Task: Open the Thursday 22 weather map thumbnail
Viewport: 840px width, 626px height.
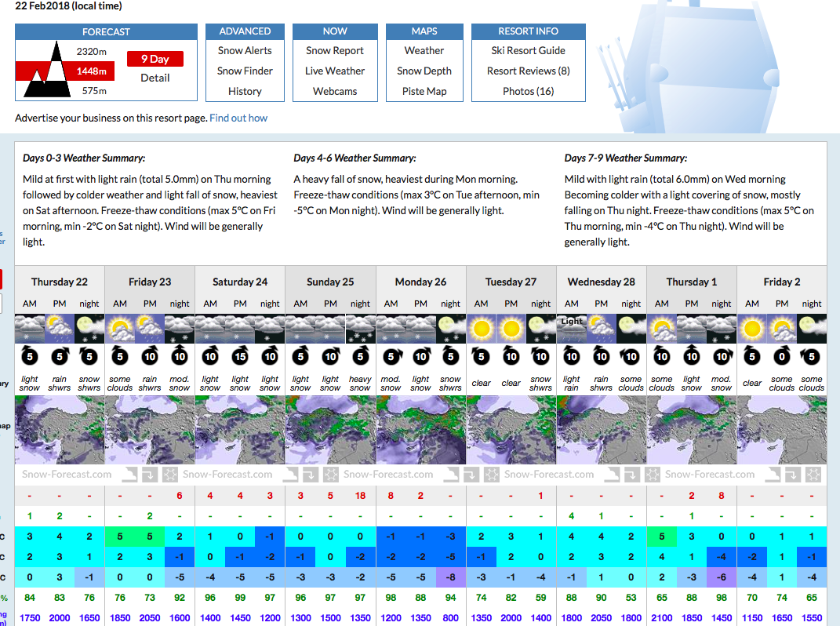Action: coord(60,430)
